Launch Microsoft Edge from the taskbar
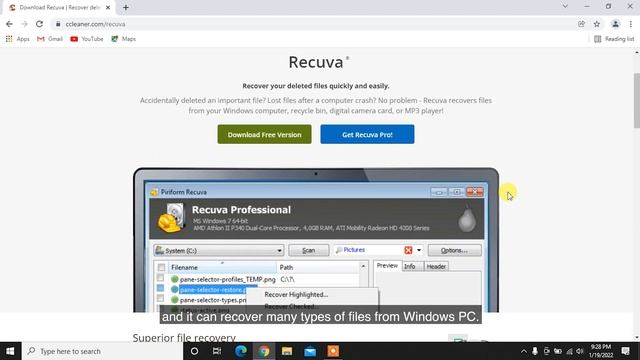 241,351
